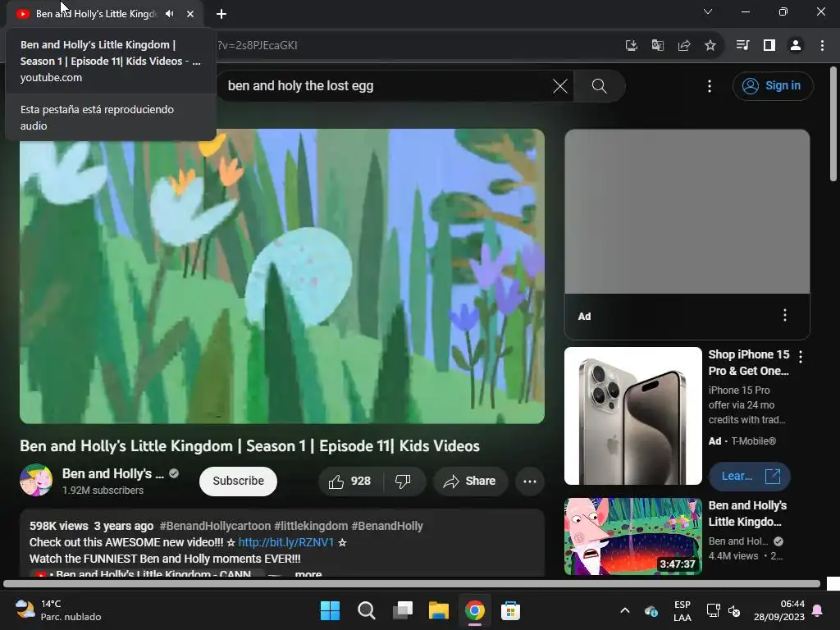Run search with the magnifier button
The width and height of the screenshot is (840, 630).
(599, 85)
